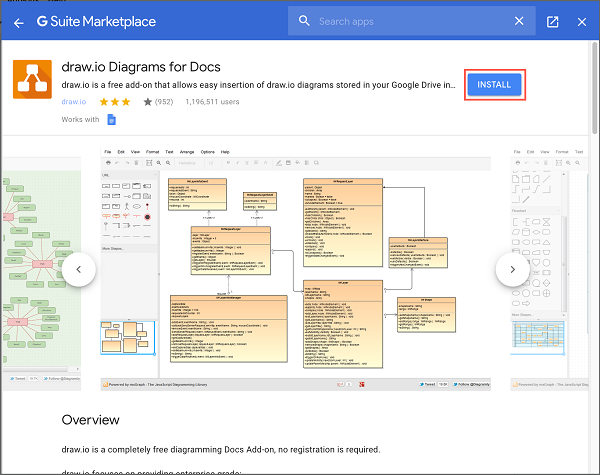Open the flowchart shapes screenshot

(x=549, y=269)
